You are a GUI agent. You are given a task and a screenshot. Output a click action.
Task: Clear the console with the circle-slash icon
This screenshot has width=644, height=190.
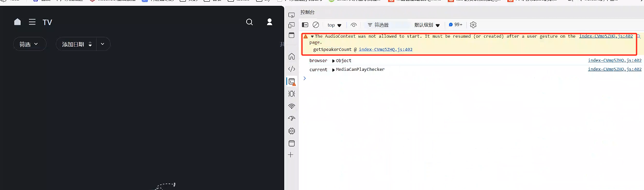pos(316,25)
